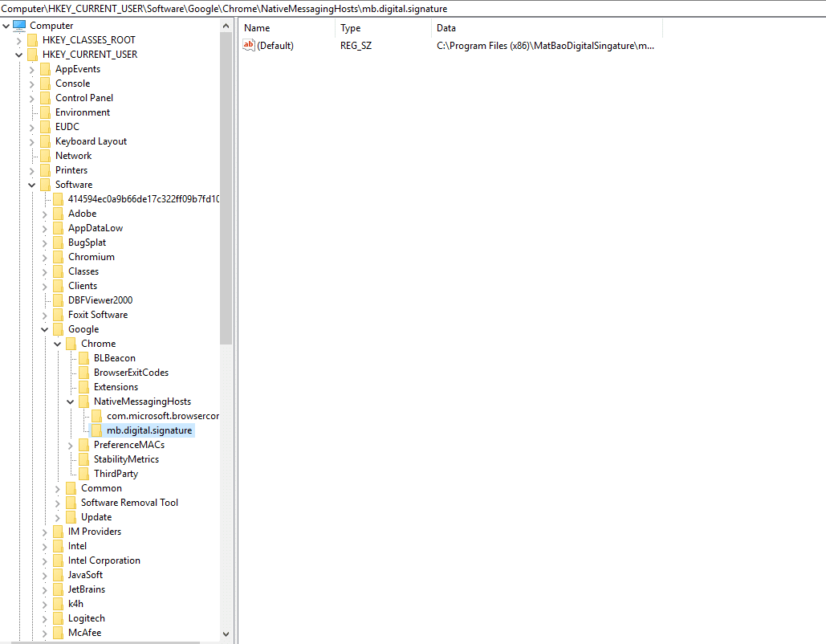Select the 414594ec0a9b66de17c322ff09b7fd10 key

(x=143, y=198)
